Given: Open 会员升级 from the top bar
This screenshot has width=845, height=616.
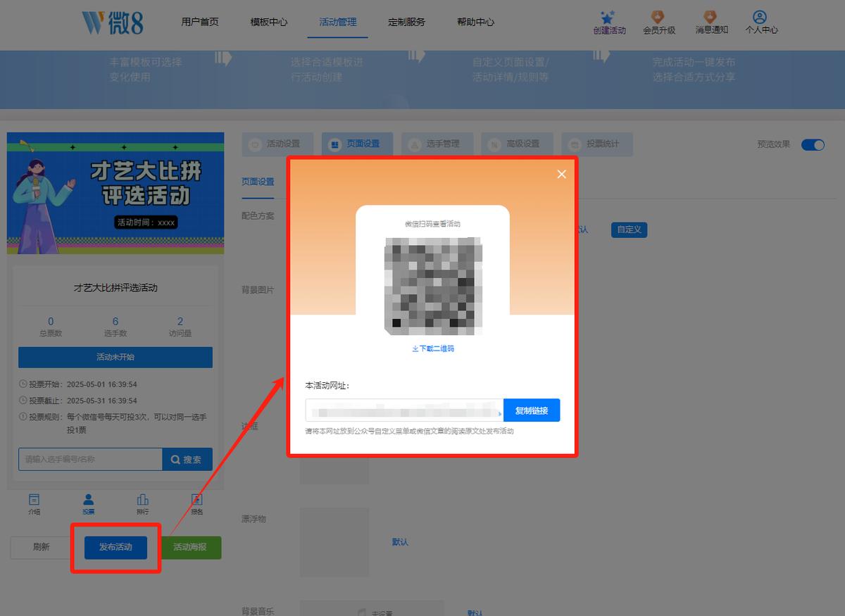Looking at the screenshot, I should [x=658, y=23].
